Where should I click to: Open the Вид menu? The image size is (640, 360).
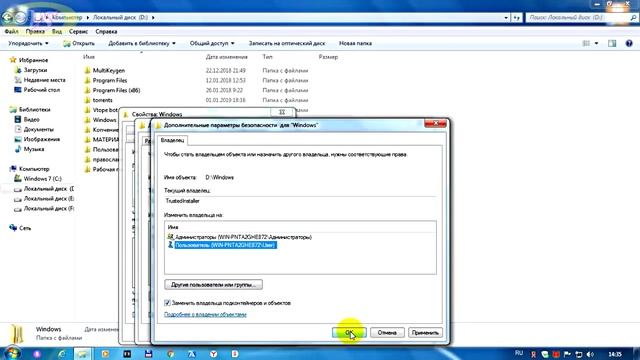(x=57, y=31)
